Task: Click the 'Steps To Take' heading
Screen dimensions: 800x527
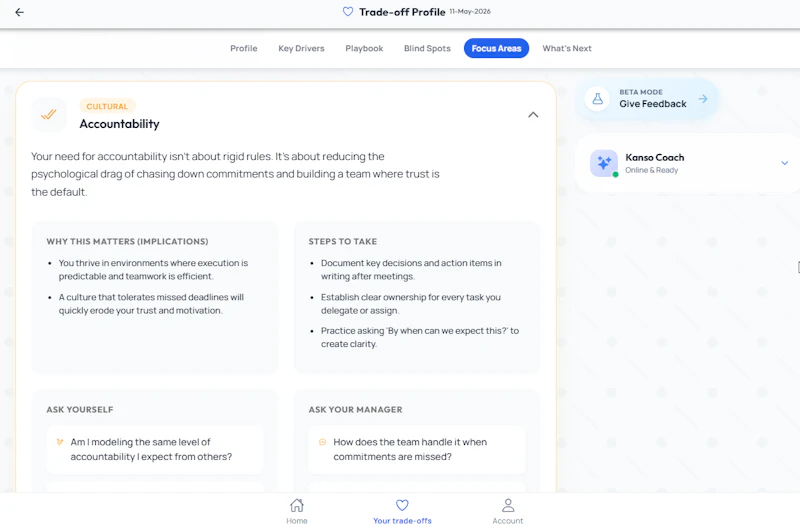Action: [x=343, y=241]
